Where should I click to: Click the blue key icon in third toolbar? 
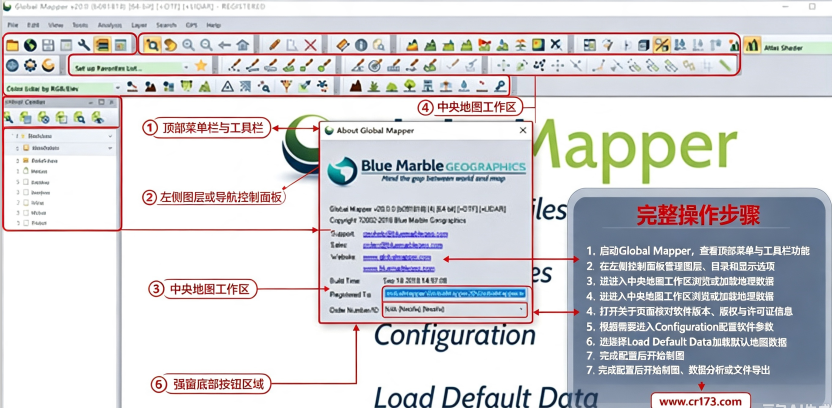coord(499,86)
